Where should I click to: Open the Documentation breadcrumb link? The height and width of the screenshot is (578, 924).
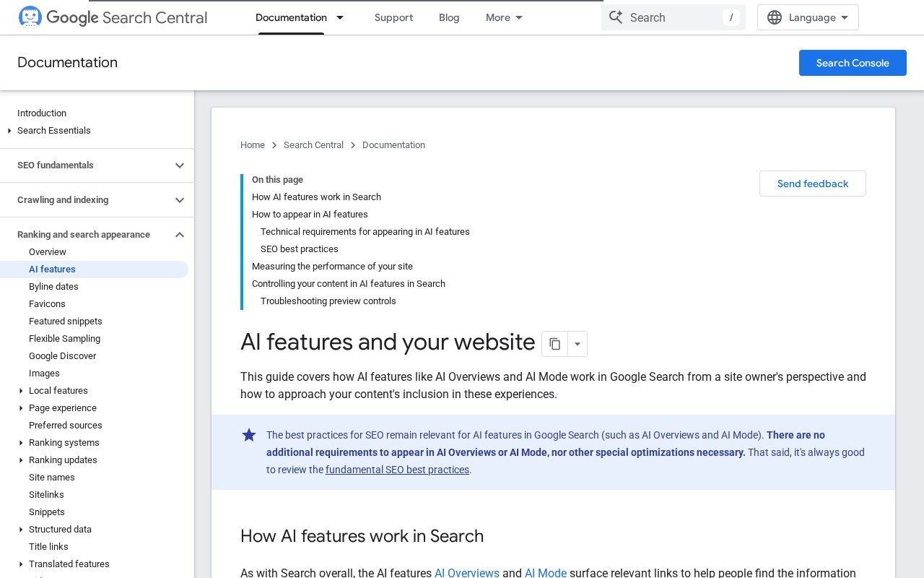pyautogui.click(x=393, y=145)
